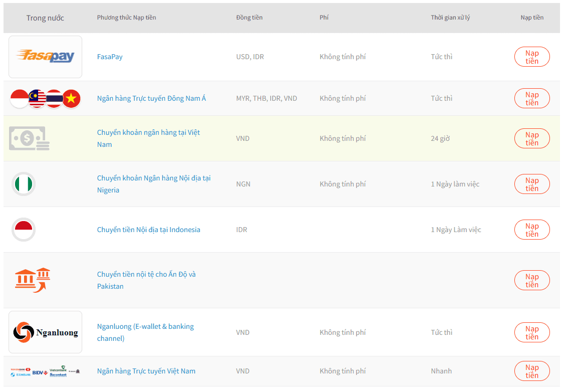
Task: Click the orange bank transfer icon
Action: coord(32,280)
